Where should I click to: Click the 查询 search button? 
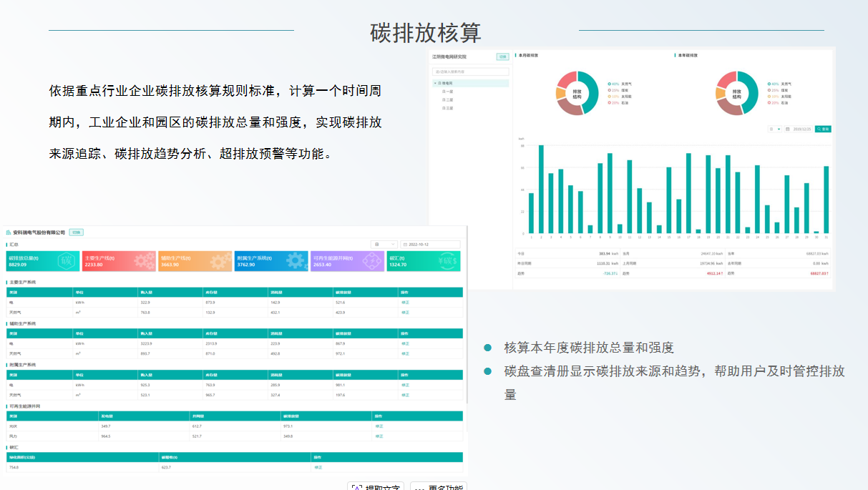pos(823,129)
